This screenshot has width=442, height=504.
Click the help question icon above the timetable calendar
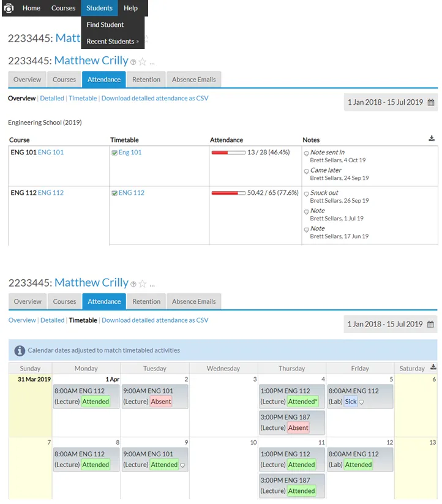[x=133, y=284]
